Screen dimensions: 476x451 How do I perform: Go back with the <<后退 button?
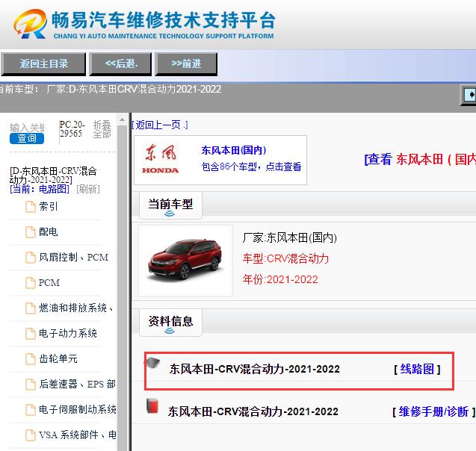click(x=120, y=64)
